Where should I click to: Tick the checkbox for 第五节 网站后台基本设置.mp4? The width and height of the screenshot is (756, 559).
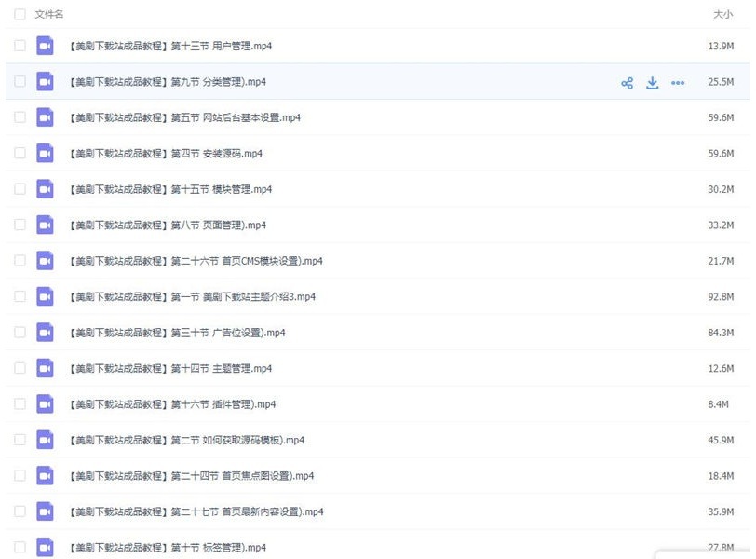(20, 117)
